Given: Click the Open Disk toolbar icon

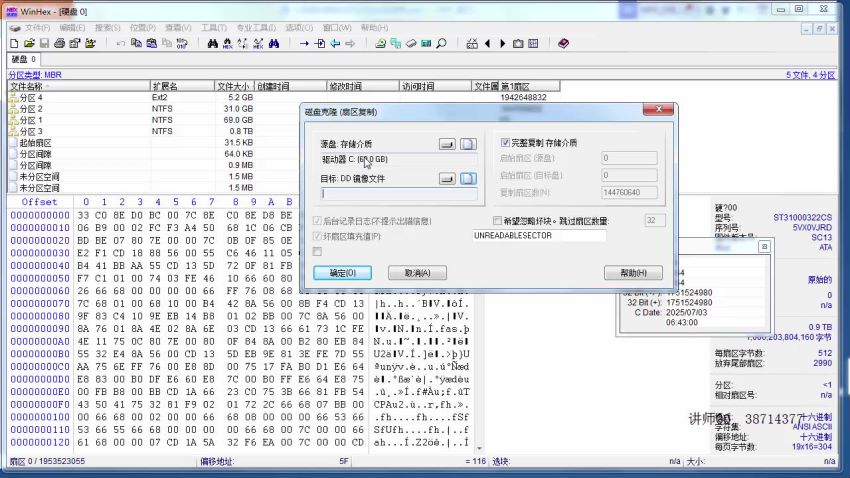Looking at the screenshot, I should 381,43.
